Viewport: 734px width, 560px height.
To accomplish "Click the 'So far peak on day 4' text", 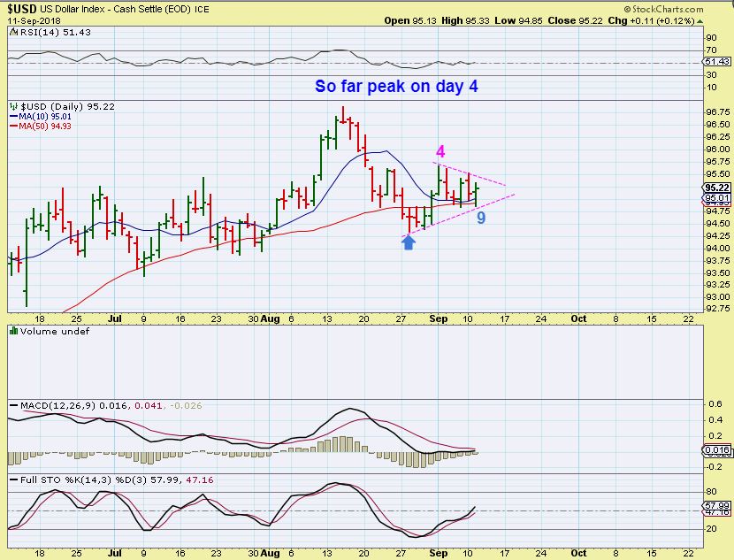I will 396,86.
